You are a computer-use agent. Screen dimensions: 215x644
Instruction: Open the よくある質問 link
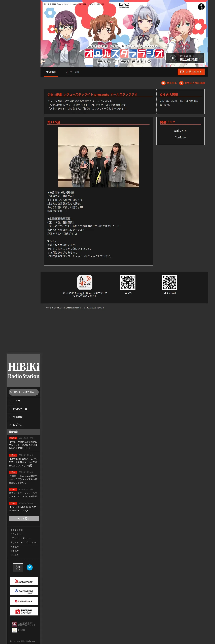click(x=17, y=530)
